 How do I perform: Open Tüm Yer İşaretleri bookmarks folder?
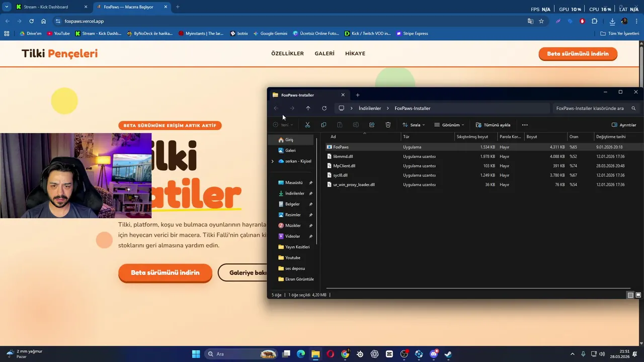pyautogui.click(x=619, y=33)
